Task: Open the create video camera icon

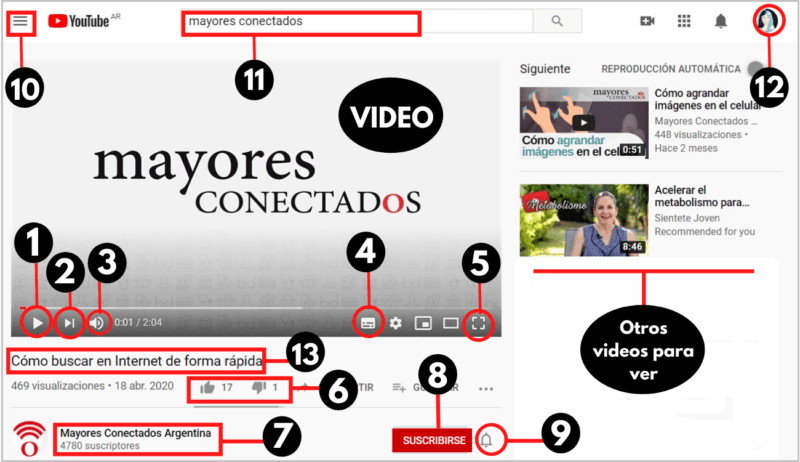Action: pos(647,21)
